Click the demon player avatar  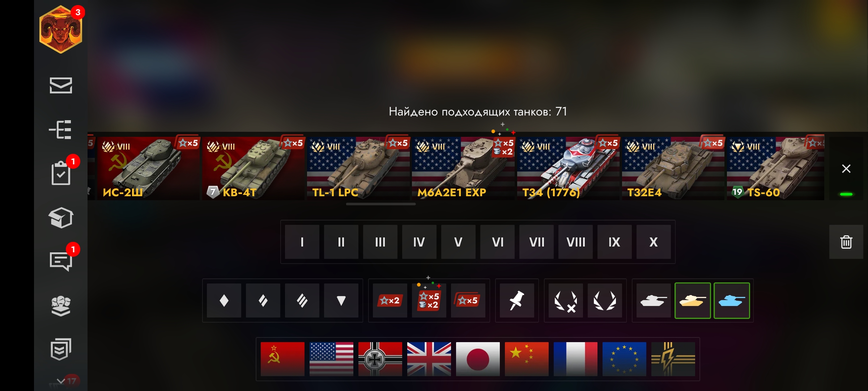pyautogui.click(x=61, y=29)
